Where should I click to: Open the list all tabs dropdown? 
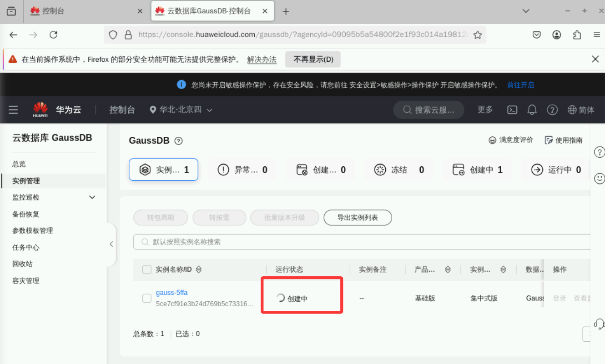[526, 11]
